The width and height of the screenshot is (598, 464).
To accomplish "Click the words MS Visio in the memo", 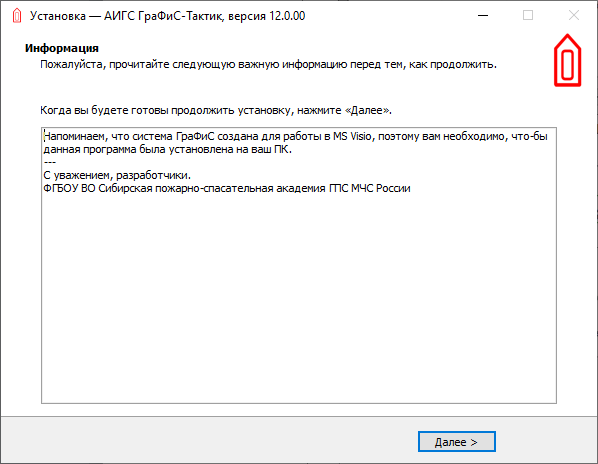I will (352, 136).
